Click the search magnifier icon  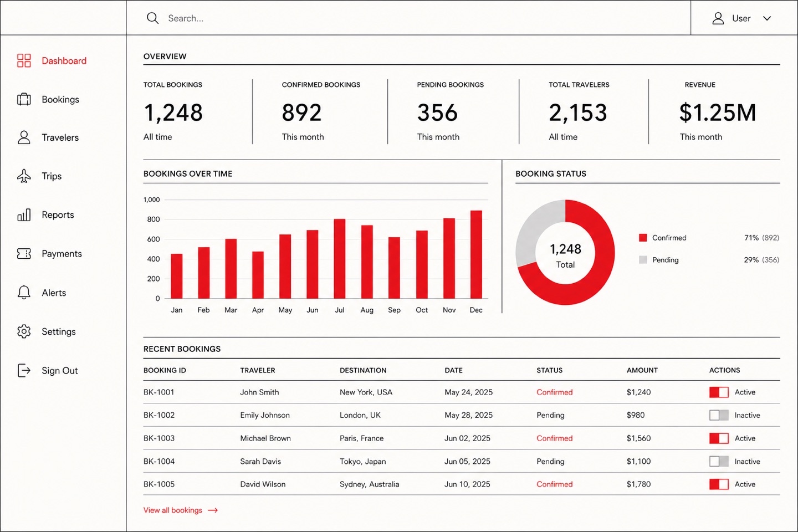click(152, 18)
